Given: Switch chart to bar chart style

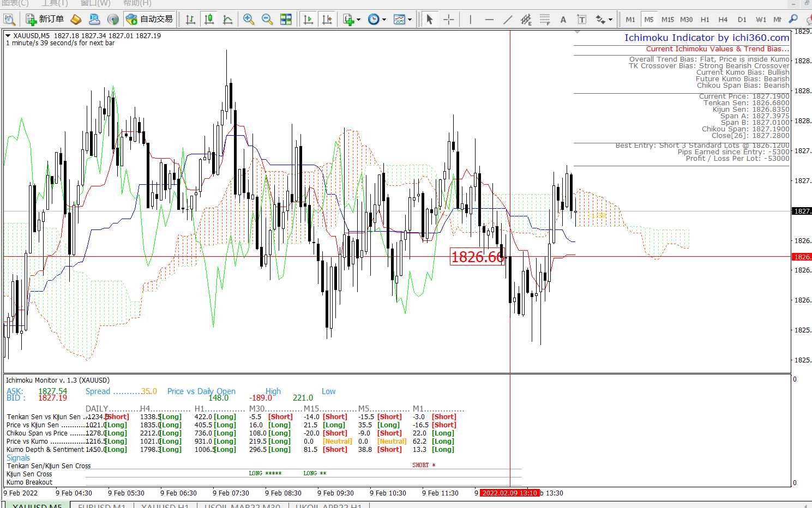Looking at the screenshot, I should 190,20.
